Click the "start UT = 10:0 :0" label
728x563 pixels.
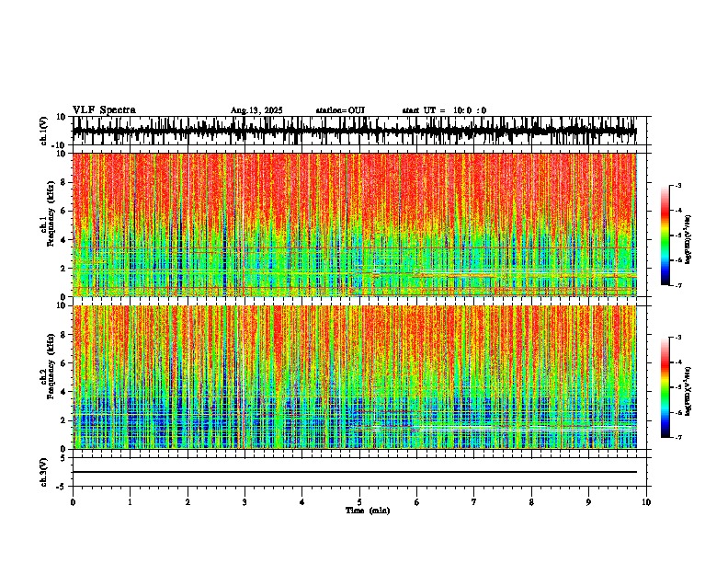point(444,110)
